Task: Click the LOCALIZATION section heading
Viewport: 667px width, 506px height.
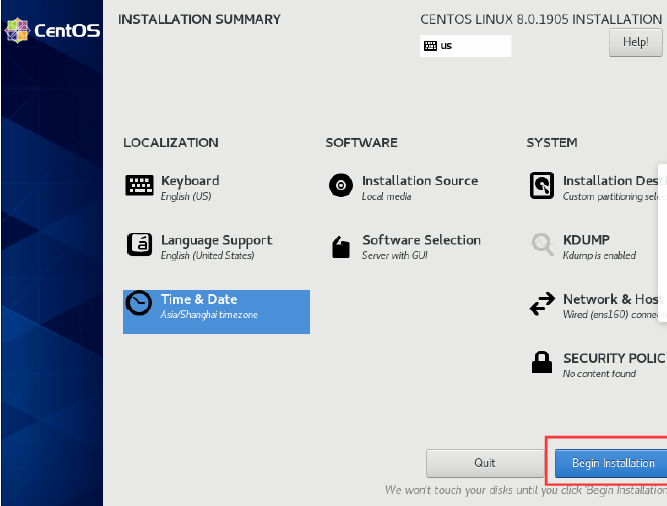Action: [x=171, y=142]
